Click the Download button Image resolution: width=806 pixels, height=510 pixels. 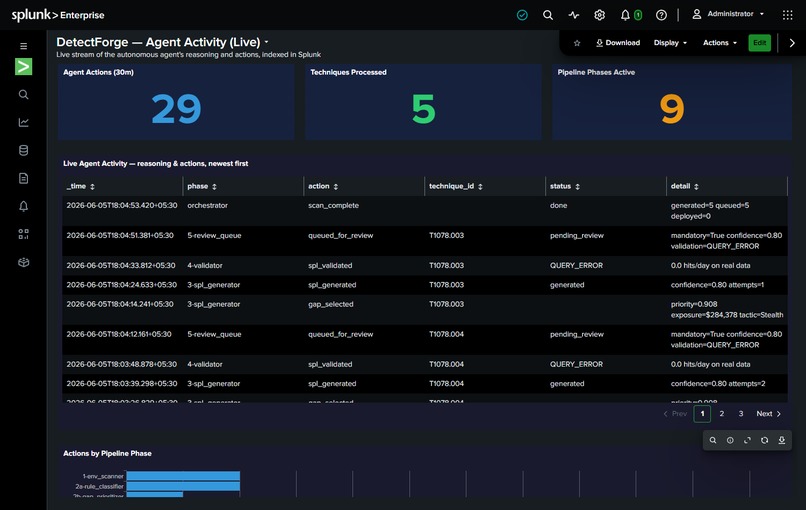tap(618, 43)
